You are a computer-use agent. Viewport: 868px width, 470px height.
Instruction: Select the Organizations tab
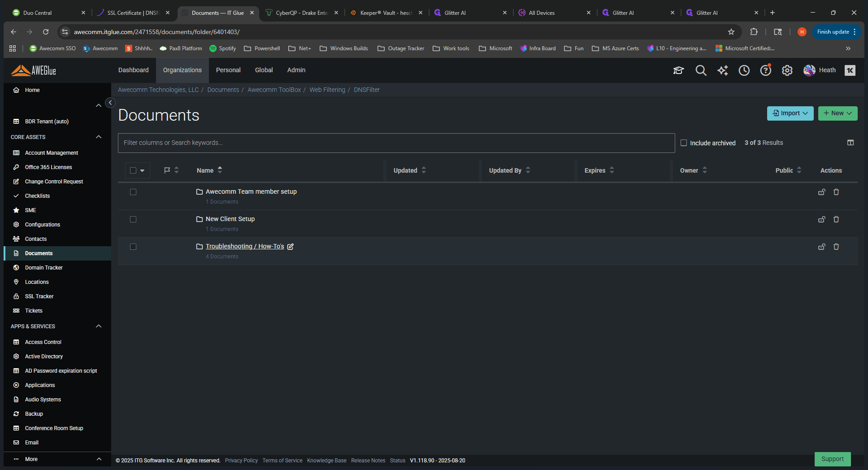coord(182,70)
